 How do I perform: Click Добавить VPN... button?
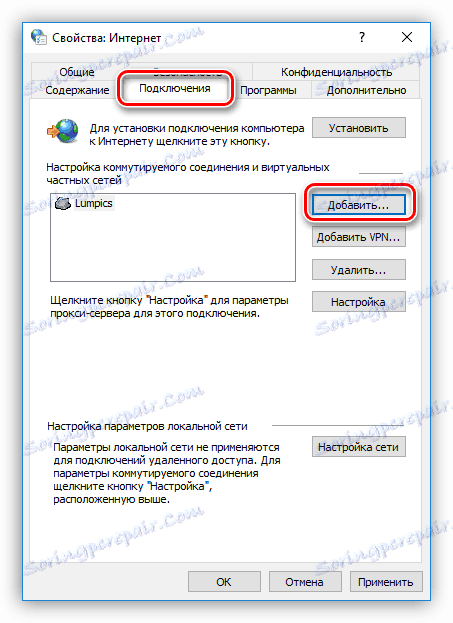[359, 237]
